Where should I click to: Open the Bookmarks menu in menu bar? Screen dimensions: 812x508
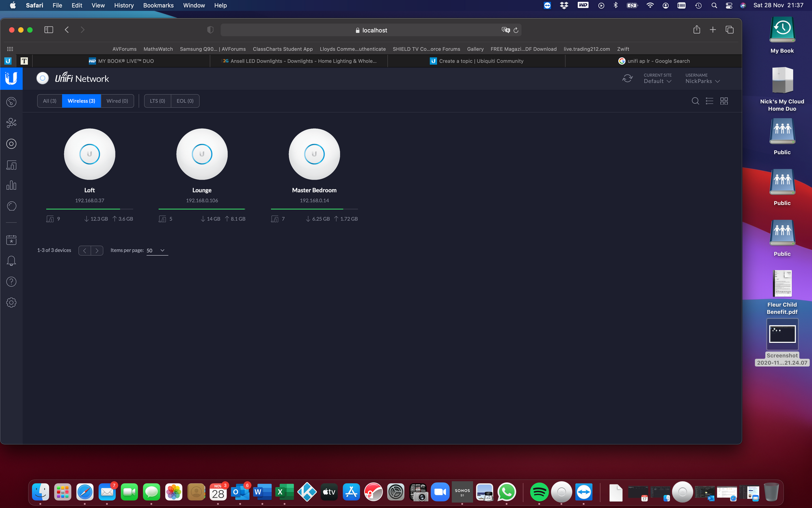(158, 5)
